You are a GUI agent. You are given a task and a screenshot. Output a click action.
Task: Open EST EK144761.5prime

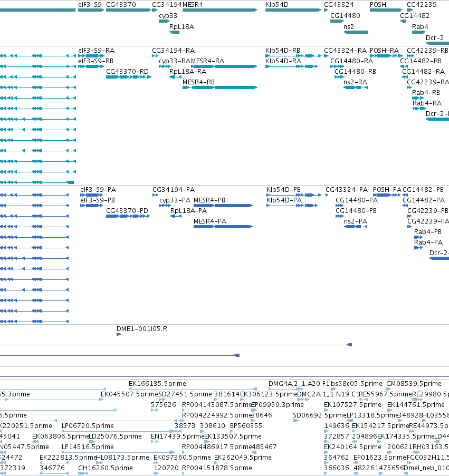(389, 410)
